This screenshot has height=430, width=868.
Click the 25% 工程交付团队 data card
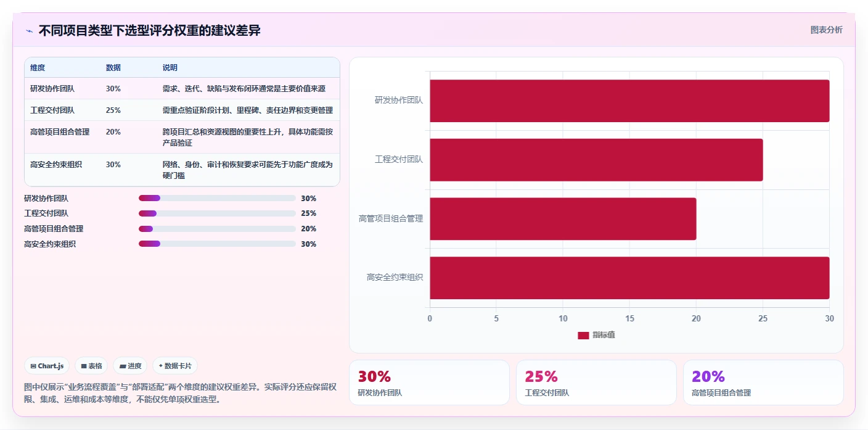[596, 382]
